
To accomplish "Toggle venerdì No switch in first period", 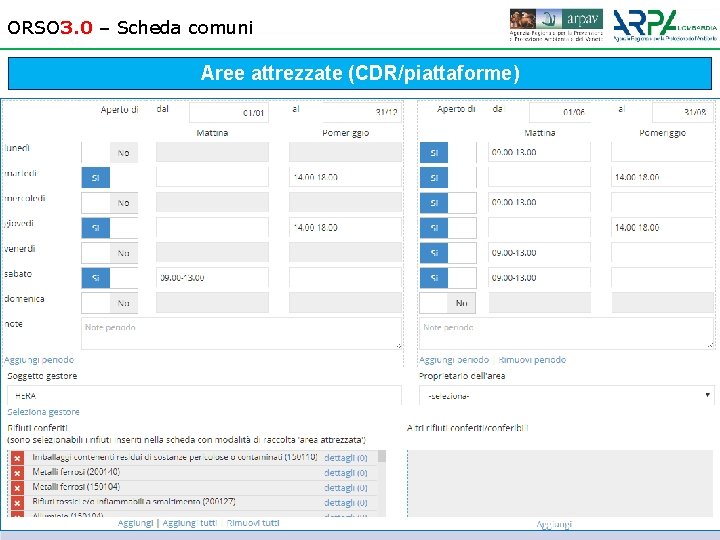I will click(x=110, y=253).
